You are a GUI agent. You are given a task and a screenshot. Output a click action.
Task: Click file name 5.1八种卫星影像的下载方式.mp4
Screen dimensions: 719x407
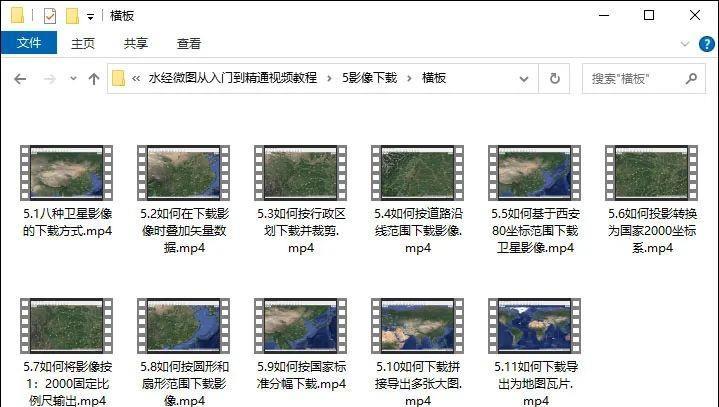[x=67, y=222]
